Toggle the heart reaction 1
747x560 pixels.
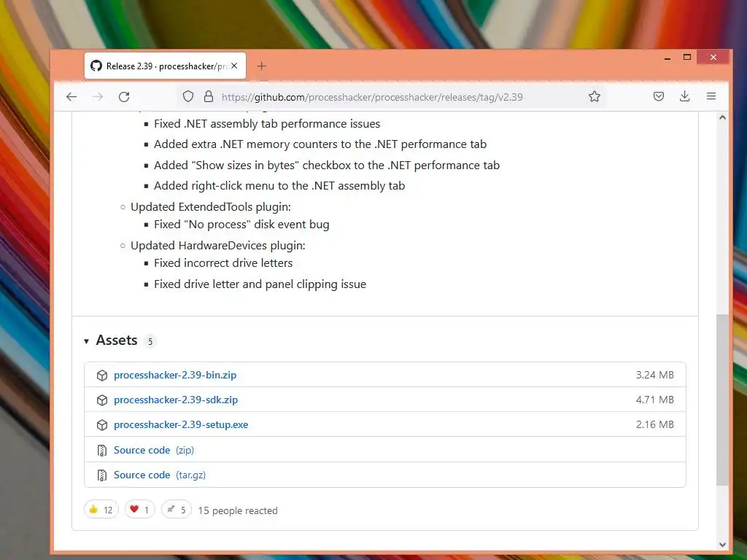(x=139, y=510)
